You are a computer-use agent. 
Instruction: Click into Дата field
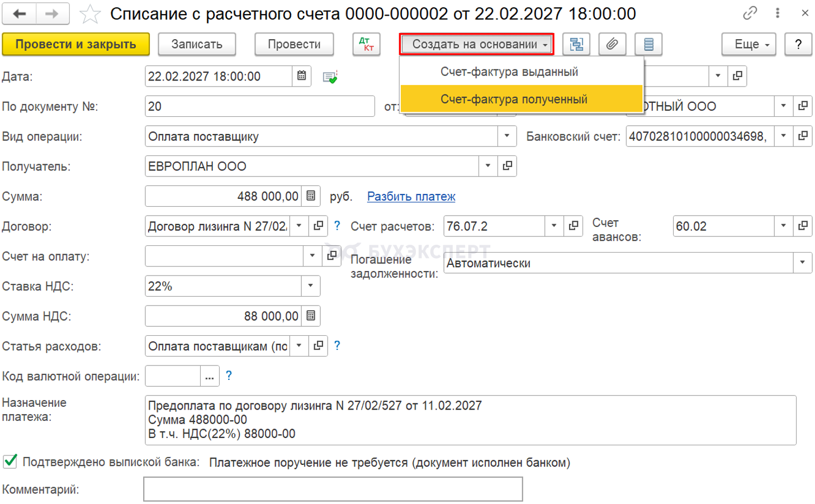(219, 76)
